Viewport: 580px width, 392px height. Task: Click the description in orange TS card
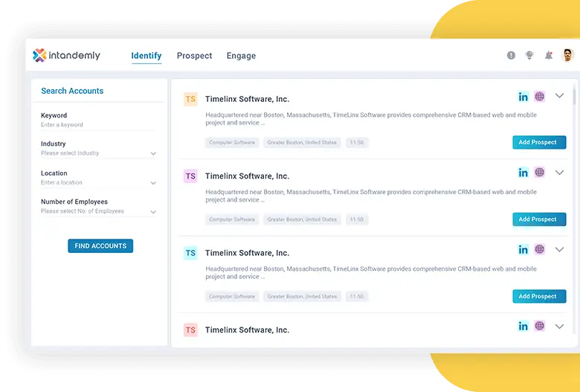pos(371,119)
